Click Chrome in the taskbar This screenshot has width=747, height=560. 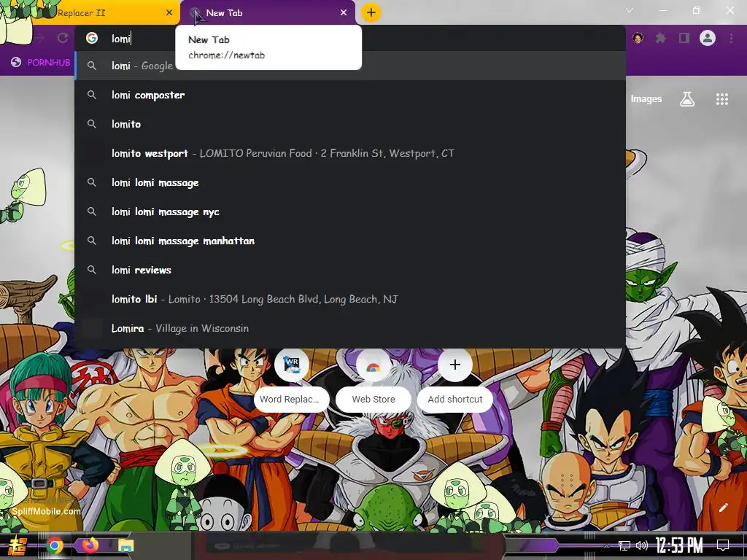click(x=54, y=545)
